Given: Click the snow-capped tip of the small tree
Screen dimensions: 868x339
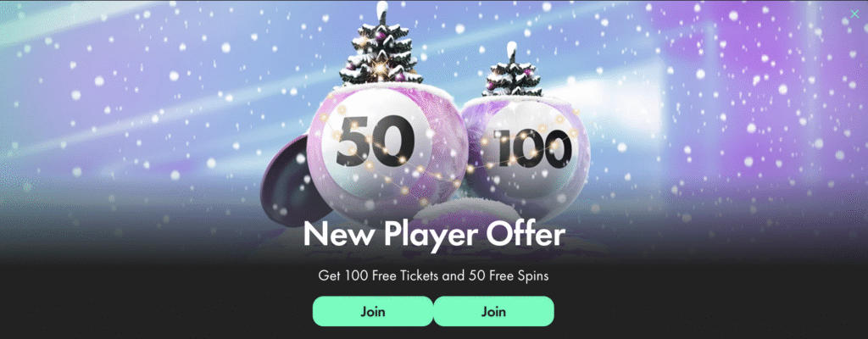Looking at the screenshot, I should tap(512, 49).
